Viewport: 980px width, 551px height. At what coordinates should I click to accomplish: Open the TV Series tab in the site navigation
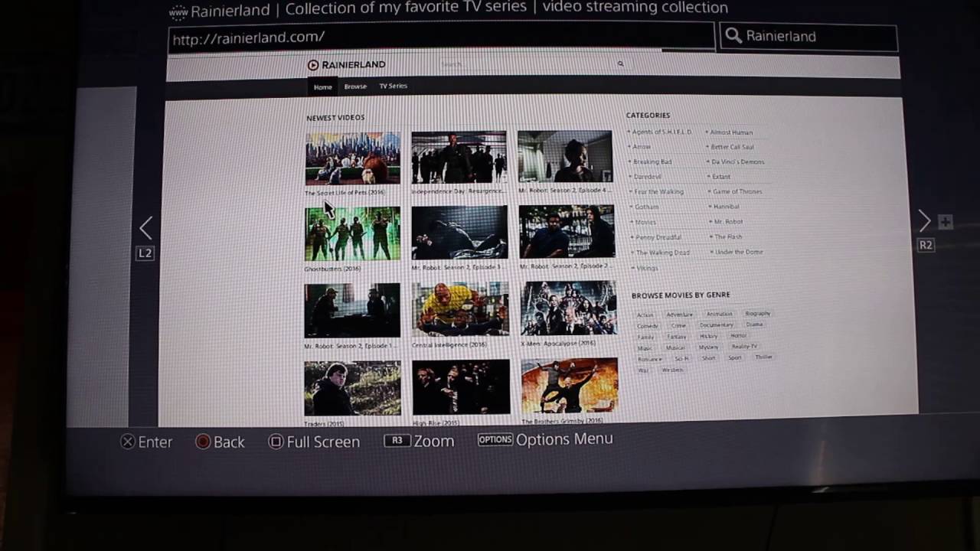393,86
